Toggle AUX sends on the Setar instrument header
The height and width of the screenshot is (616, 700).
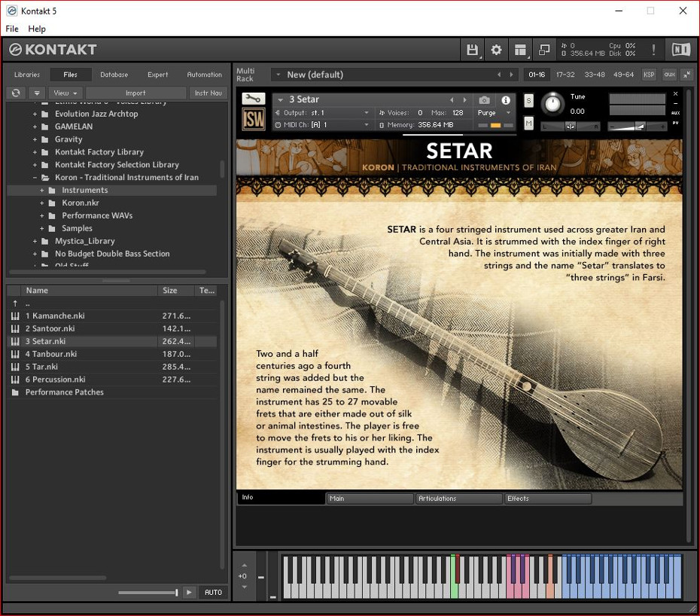675,113
